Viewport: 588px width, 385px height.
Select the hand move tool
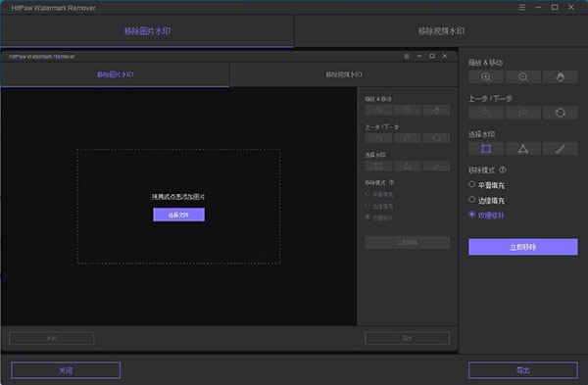coord(561,76)
